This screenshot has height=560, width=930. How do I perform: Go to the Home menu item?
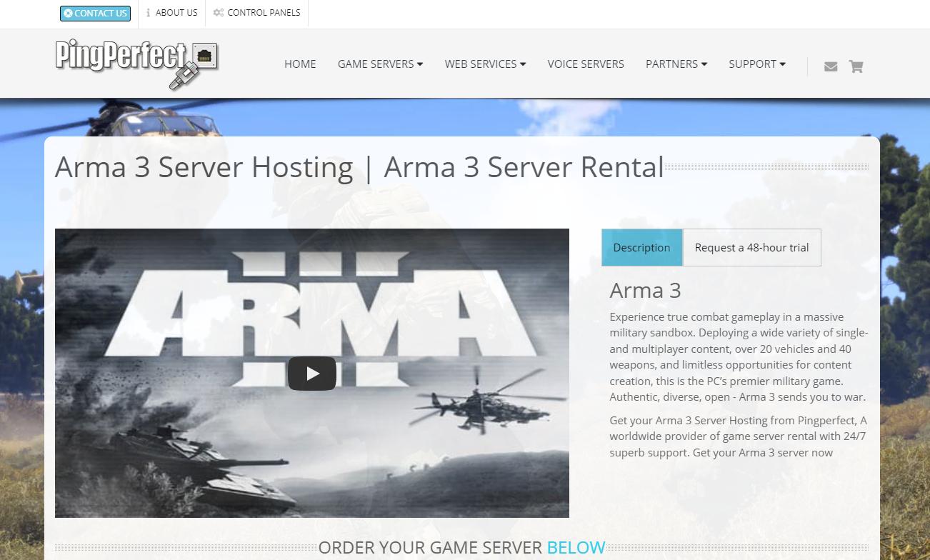(300, 64)
